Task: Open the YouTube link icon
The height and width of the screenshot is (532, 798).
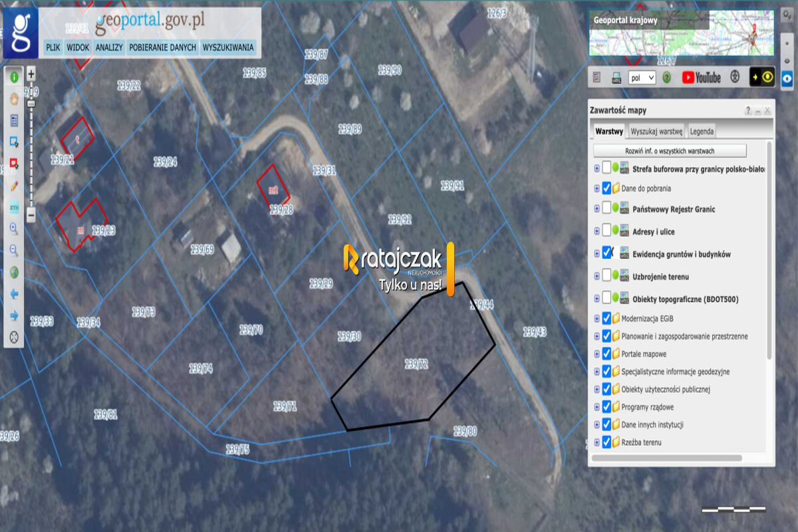Action: tap(702, 77)
